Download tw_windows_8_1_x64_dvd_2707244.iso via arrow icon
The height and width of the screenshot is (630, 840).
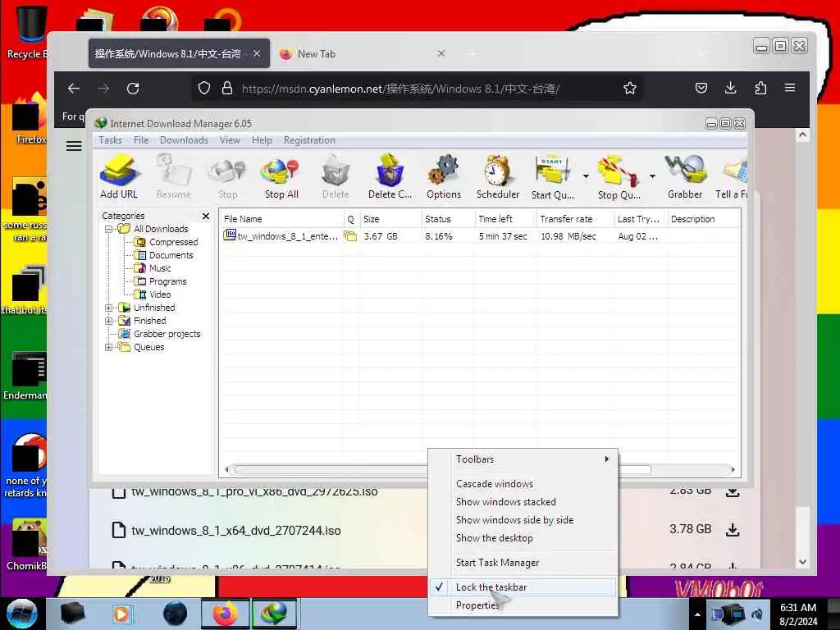coord(733,530)
